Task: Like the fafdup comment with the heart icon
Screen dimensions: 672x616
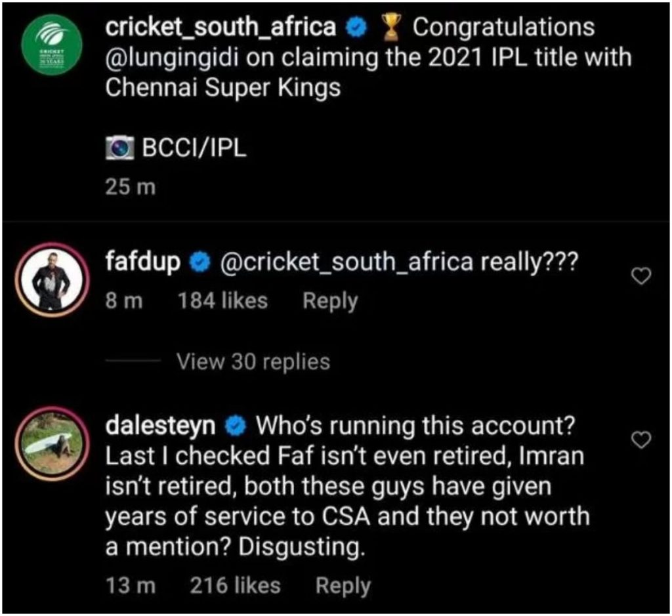Action: point(640,279)
